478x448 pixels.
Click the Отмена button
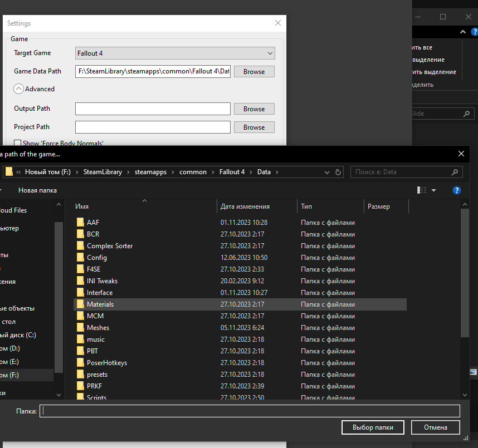tap(435, 427)
